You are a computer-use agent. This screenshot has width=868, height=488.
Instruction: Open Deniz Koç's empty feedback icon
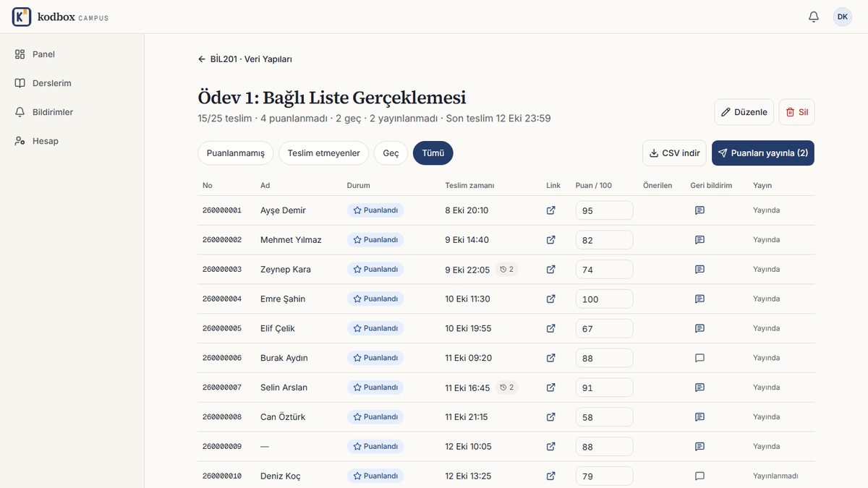(699, 476)
